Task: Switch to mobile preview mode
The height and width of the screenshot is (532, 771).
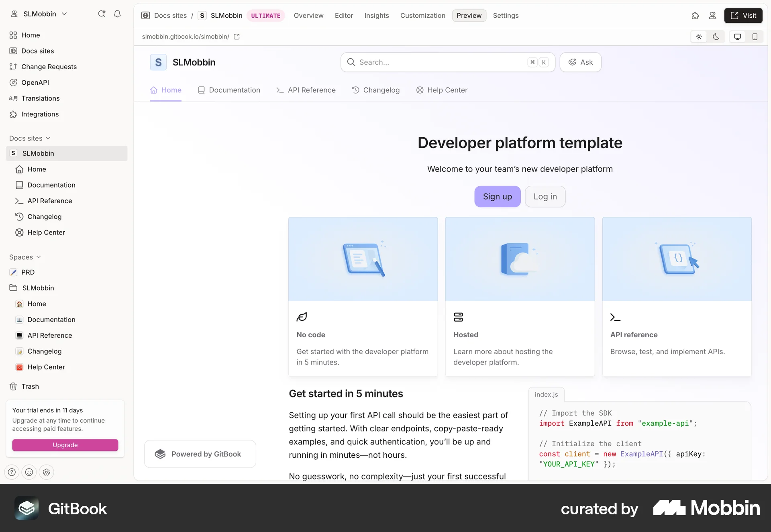Action: coord(755,37)
